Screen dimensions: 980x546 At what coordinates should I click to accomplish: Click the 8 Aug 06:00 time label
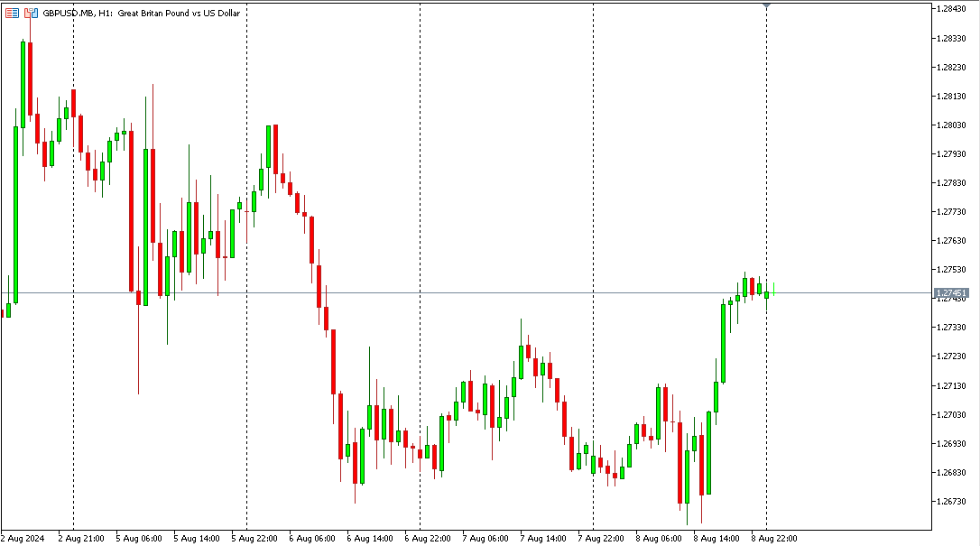[659, 539]
